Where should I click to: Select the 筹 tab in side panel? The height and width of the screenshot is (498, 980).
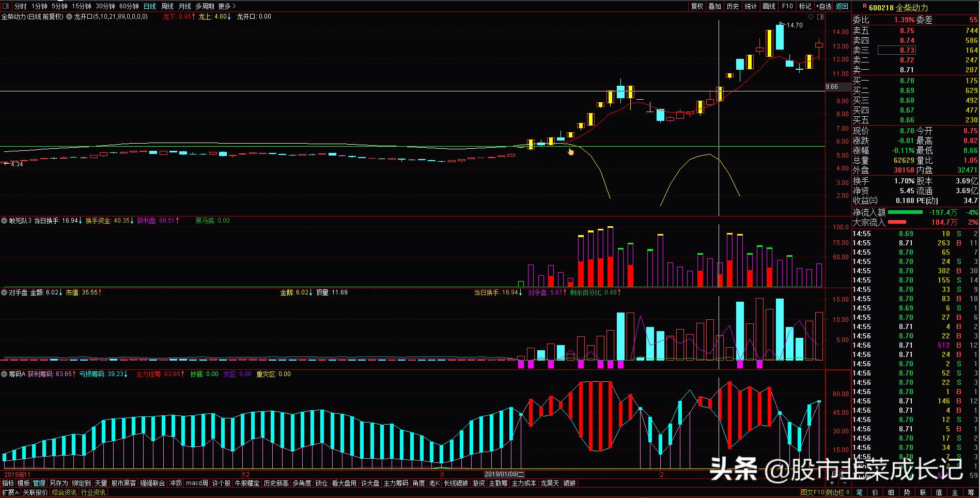(971, 493)
